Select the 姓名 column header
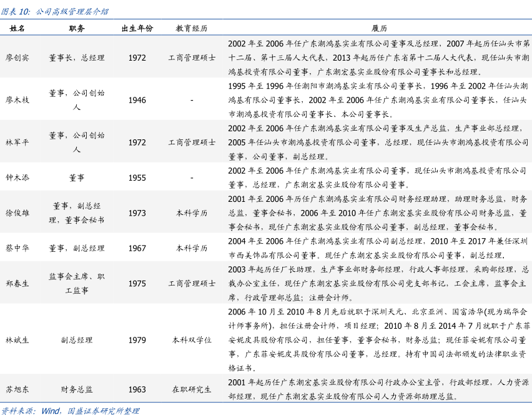 (x=17, y=29)
